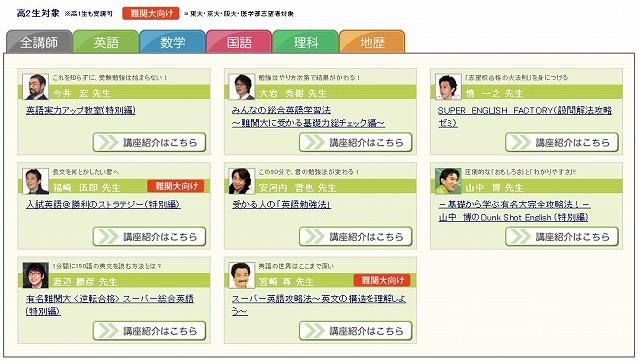Open the 地歴 tab

point(372,42)
